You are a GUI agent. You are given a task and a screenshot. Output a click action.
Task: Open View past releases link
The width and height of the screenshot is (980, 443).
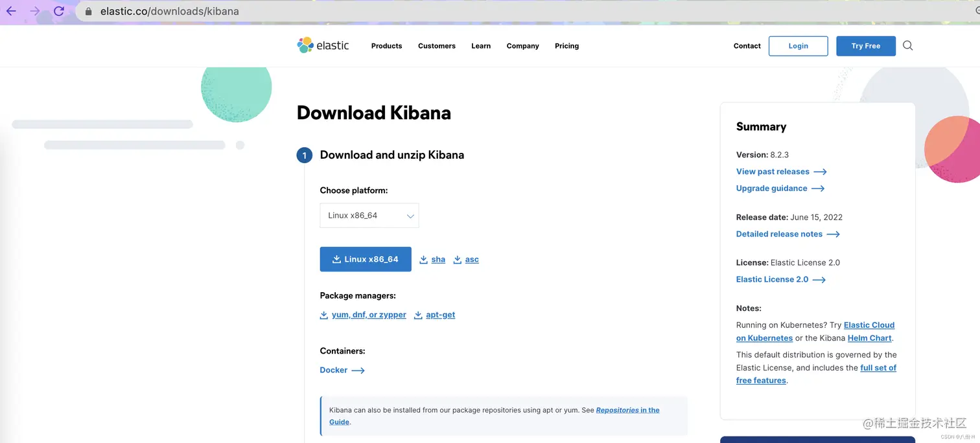coord(773,172)
